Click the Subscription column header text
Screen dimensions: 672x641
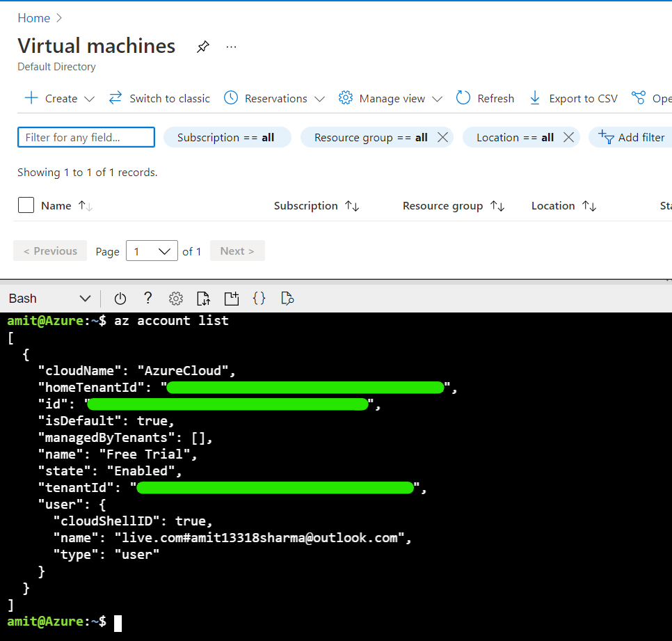click(305, 206)
